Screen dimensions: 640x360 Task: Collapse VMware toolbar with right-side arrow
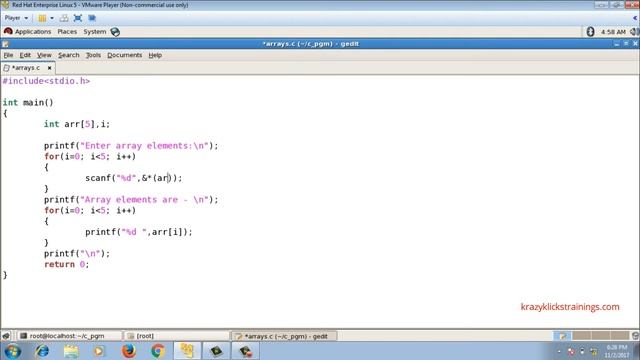(x=635, y=18)
